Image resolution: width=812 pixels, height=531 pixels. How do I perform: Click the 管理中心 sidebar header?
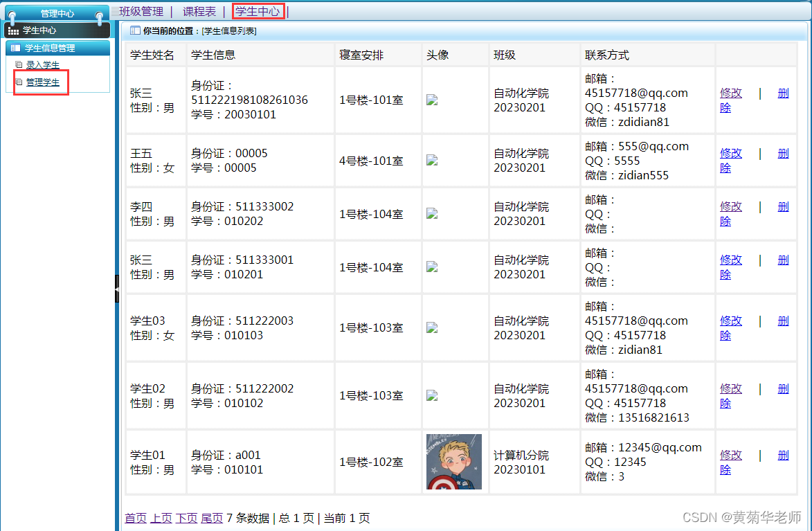click(57, 13)
